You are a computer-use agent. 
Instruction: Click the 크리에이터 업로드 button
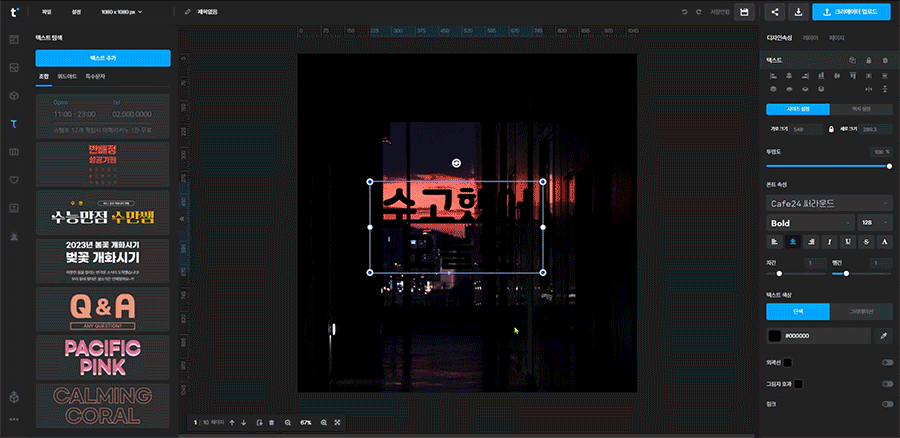coord(851,12)
